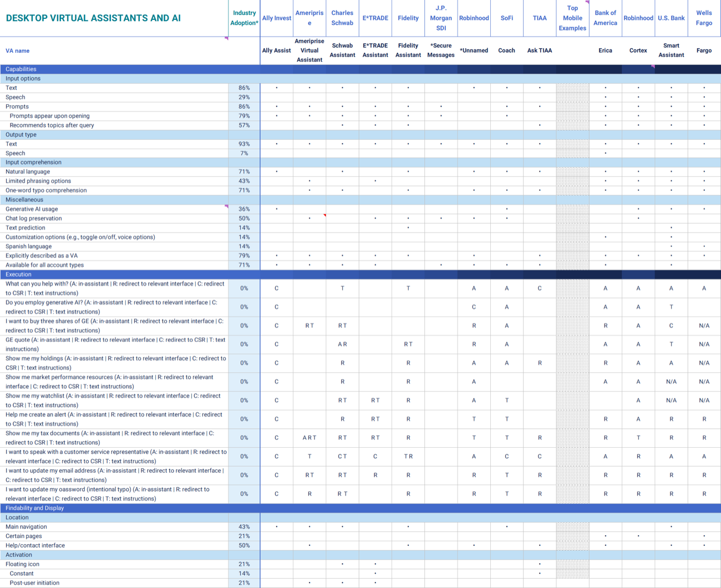Click the 'Ally Invest' column header
721x588 pixels.
277,18
